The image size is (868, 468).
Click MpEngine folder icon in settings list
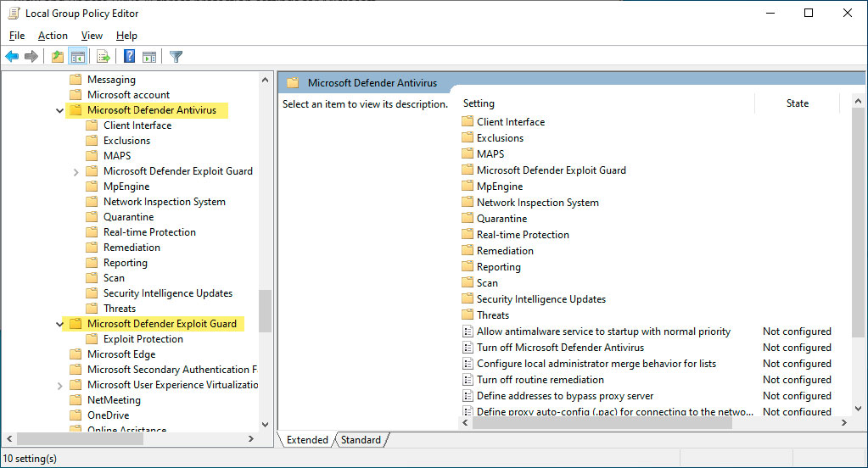[468, 186]
